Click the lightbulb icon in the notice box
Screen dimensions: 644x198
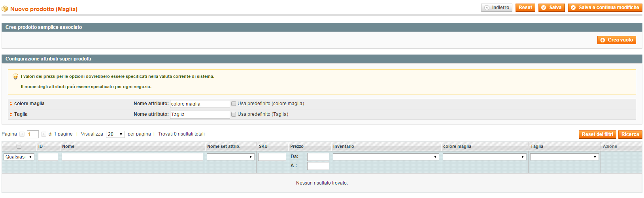pos(15,77)
